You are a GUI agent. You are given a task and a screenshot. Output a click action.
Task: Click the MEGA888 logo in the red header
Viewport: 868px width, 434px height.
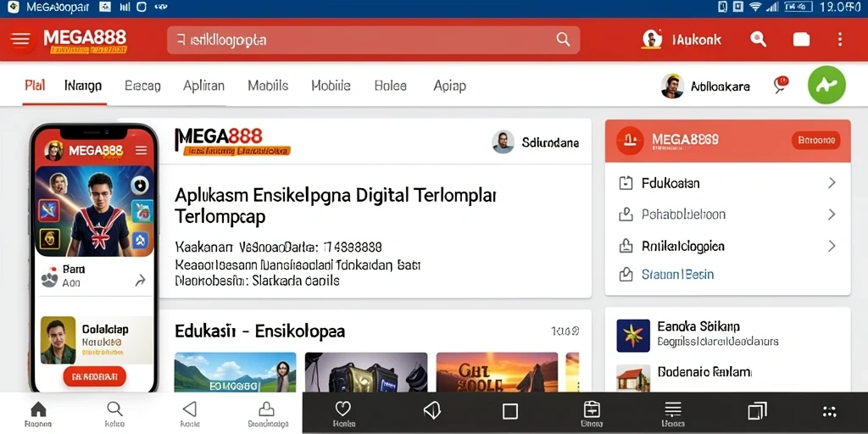point(85,41)
